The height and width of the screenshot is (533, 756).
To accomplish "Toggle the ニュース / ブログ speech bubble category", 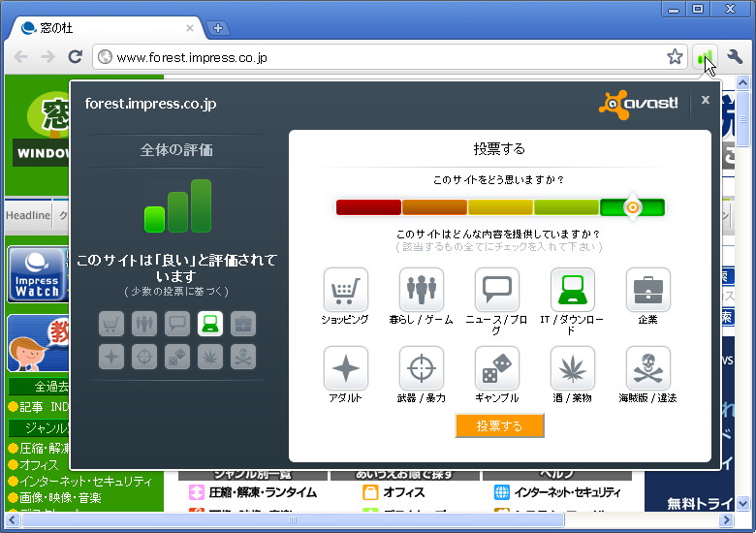I will coord(497,290).
